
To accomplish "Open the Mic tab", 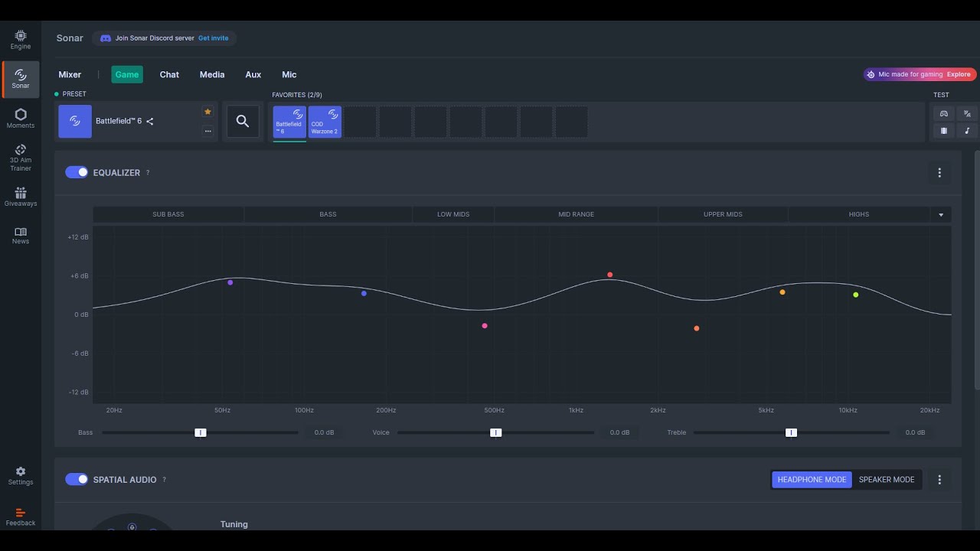I will click(289, 74).
